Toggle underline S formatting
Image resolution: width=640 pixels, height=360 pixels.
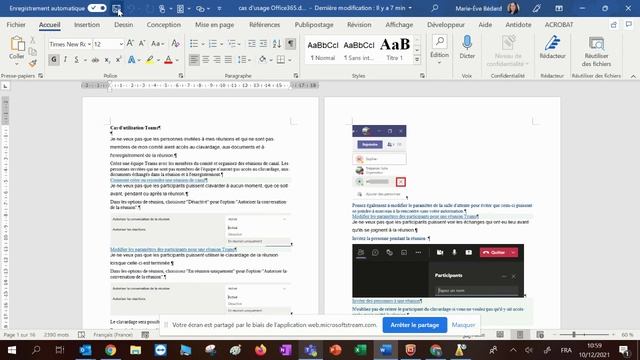click(76, 60)
